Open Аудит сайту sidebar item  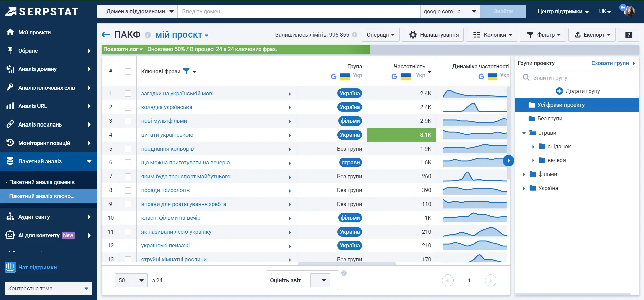pyautogui.click(x=48, y=217)
